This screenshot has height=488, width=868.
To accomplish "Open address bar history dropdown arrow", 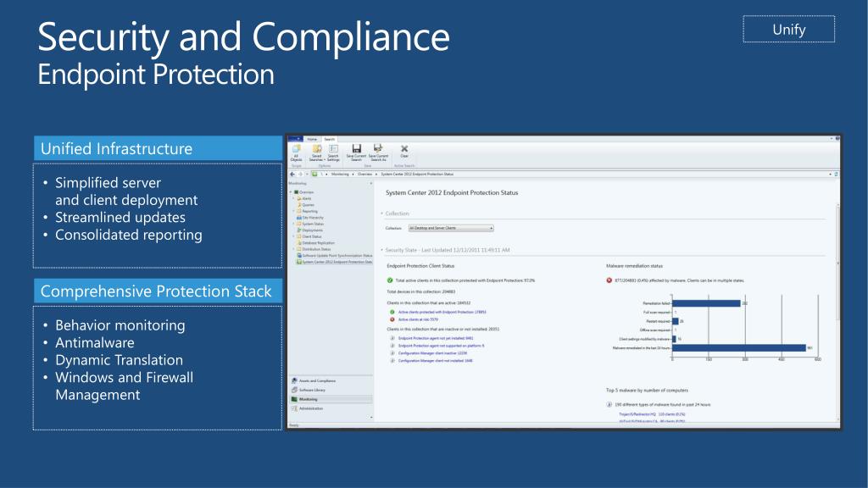I will 830,175.
